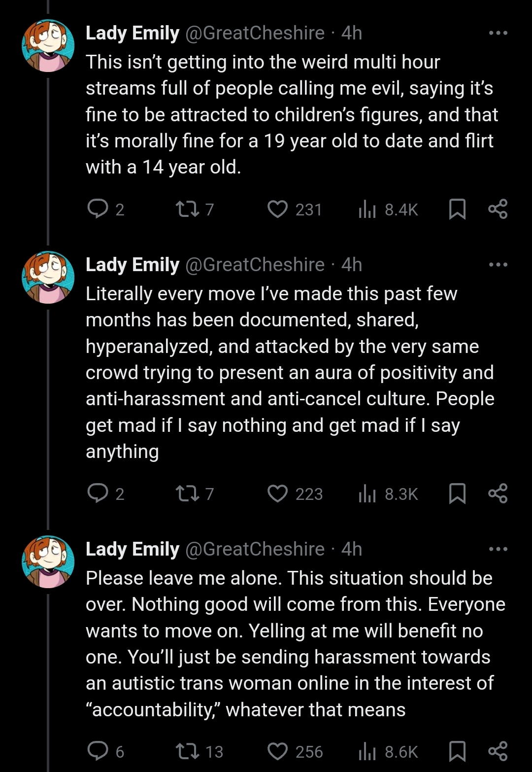Viewport: 532px width, 772px height.
Task: Repost the tweet with 13 reposts
Action: point(188,751)
